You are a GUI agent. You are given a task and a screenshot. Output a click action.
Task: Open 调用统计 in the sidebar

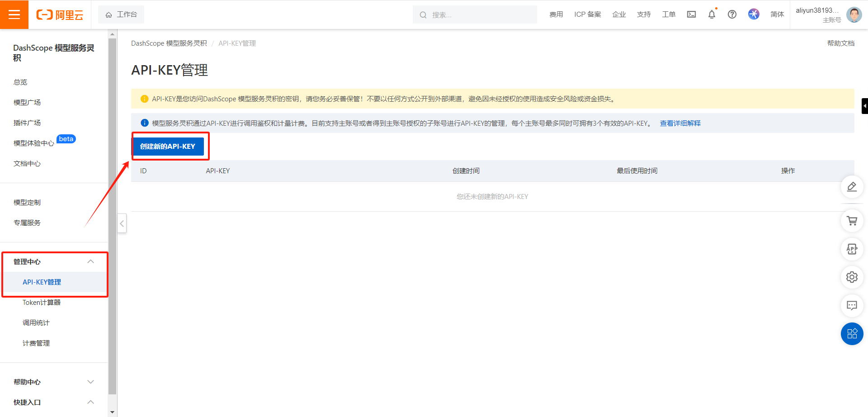click(36, 322)
